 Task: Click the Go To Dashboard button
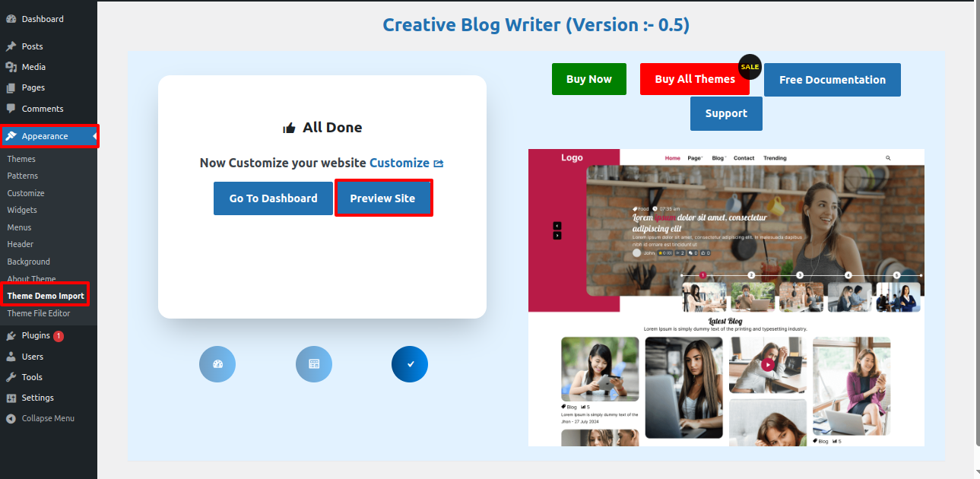click(273, 198)
